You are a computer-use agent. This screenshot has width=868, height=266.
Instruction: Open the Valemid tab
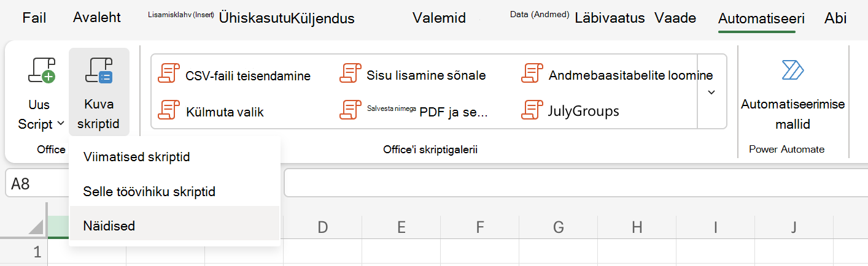pos(439,18)
